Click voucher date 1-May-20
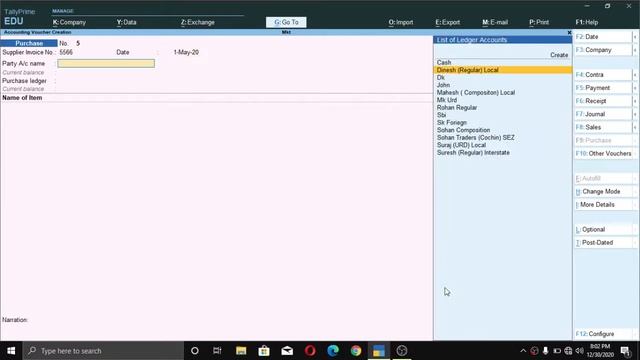 point(186,52)
